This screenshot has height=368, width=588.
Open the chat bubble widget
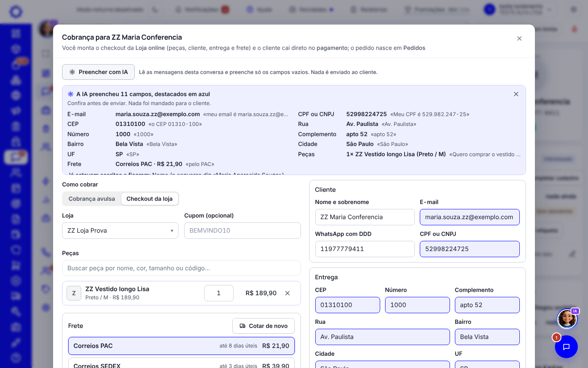tap(566, 347)
